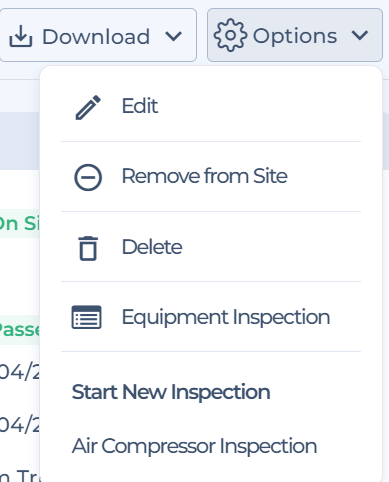The height and width of the screenshot is (482, 389).
Task: Click the Options gear icon
Action: point(230,35)
